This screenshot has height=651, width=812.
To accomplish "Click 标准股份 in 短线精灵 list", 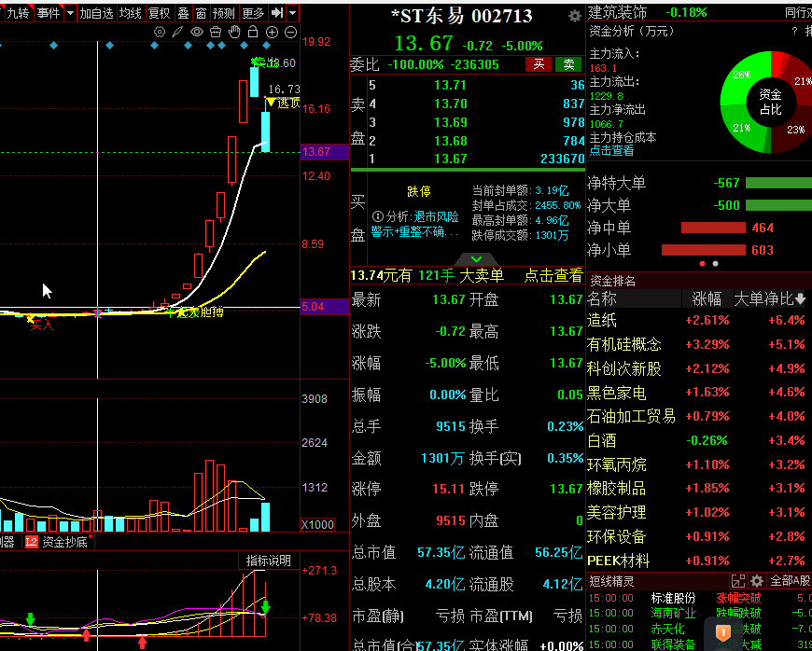I will tap(673, 598).
